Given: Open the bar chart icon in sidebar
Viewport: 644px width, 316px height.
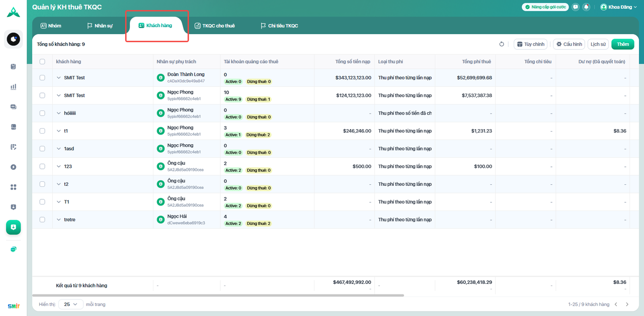Looking at the screenshot, I should coord(14,86).
